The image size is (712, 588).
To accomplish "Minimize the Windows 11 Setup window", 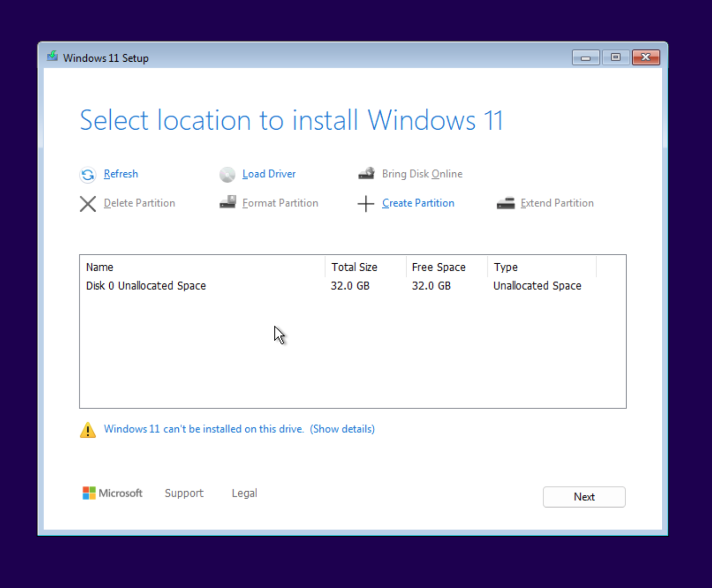I will (586, 57).
